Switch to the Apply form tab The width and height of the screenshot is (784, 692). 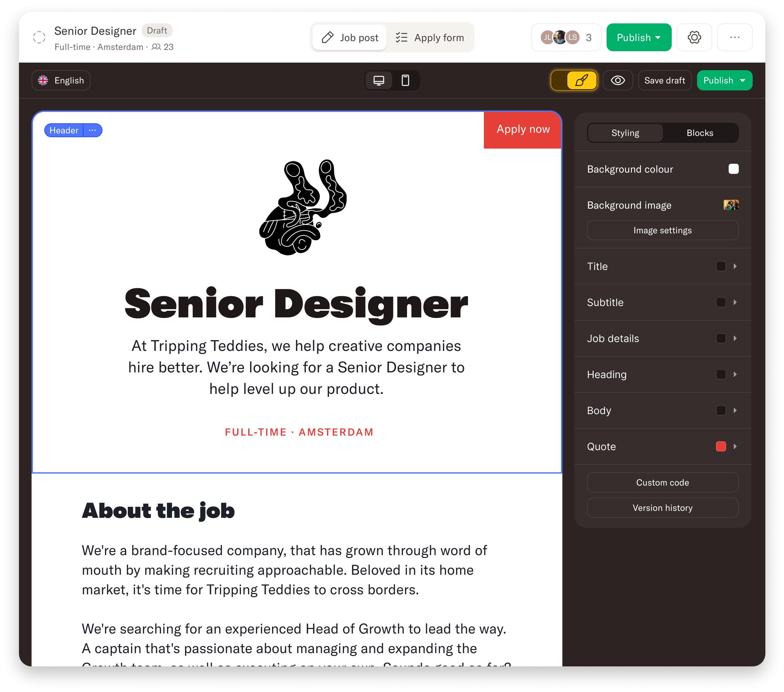(430, 38)
